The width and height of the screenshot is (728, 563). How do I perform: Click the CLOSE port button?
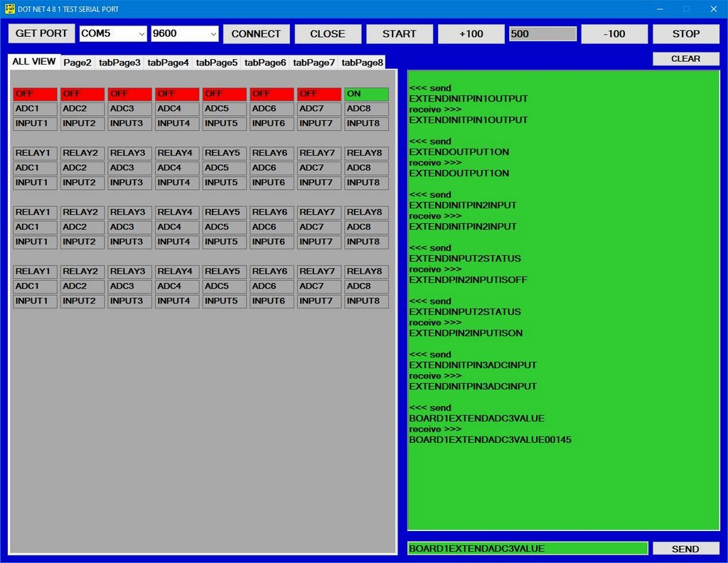(328, 34)
